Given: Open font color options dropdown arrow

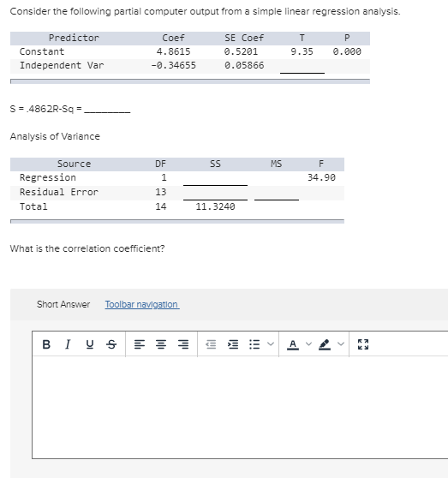Looking at the screenshot, I should 308,344.
